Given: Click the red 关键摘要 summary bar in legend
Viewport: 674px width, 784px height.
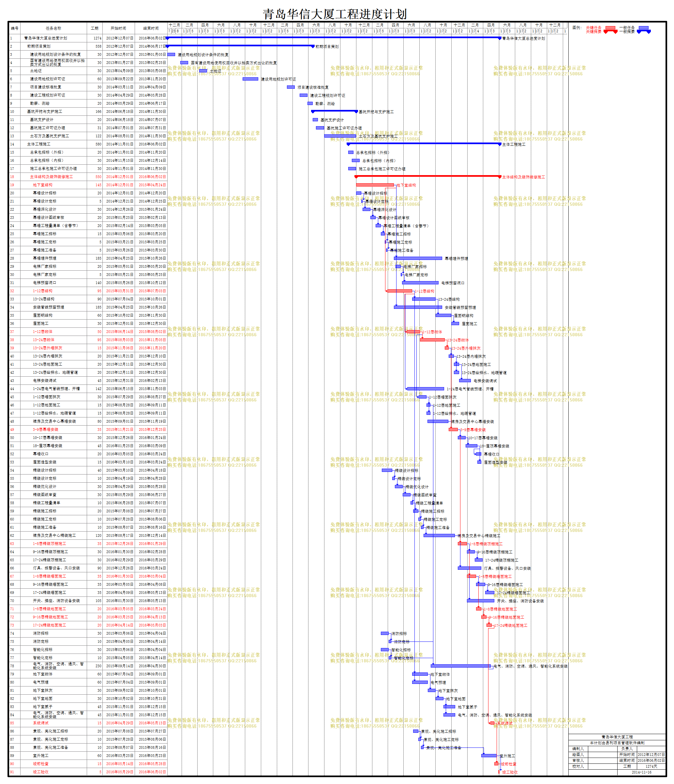Looking at the screenshot, I should [610, 31].
